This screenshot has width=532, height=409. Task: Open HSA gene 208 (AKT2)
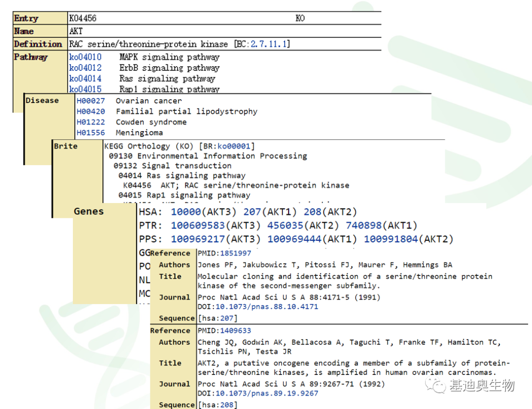point(312,212)
